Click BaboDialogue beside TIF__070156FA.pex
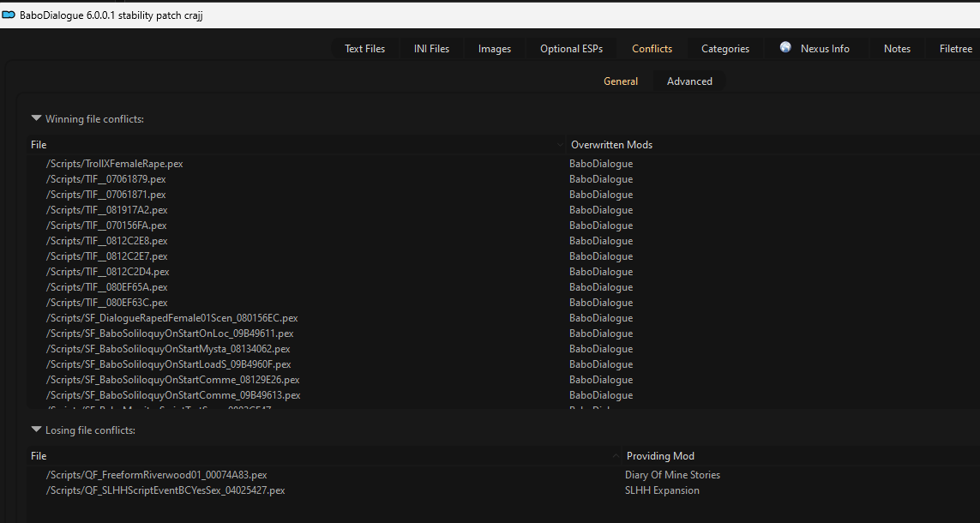This screenshot has height=523, width=980. [x=601, y=225]
